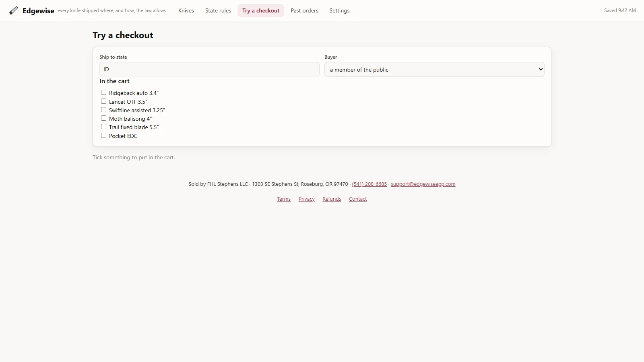This screenshot has height=362, width=644.
Task: Open the Buyer dropdown
Action: point(434,70)
